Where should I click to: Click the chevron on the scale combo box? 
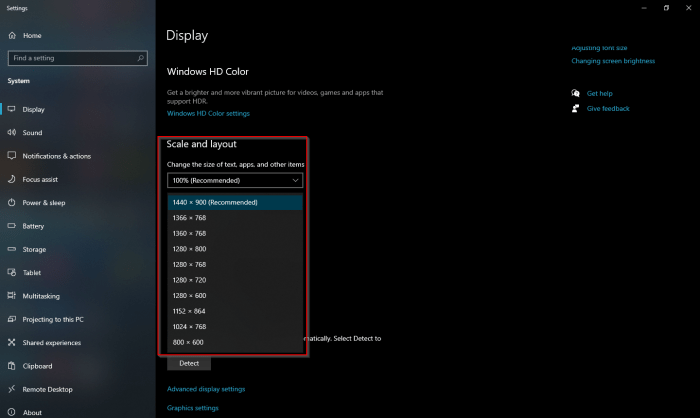(295, 180)
